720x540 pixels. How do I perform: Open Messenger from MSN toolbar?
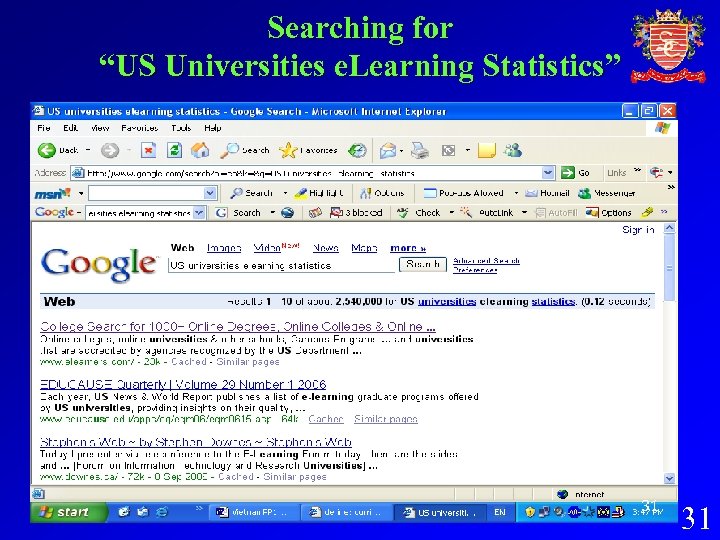point(607,193)
